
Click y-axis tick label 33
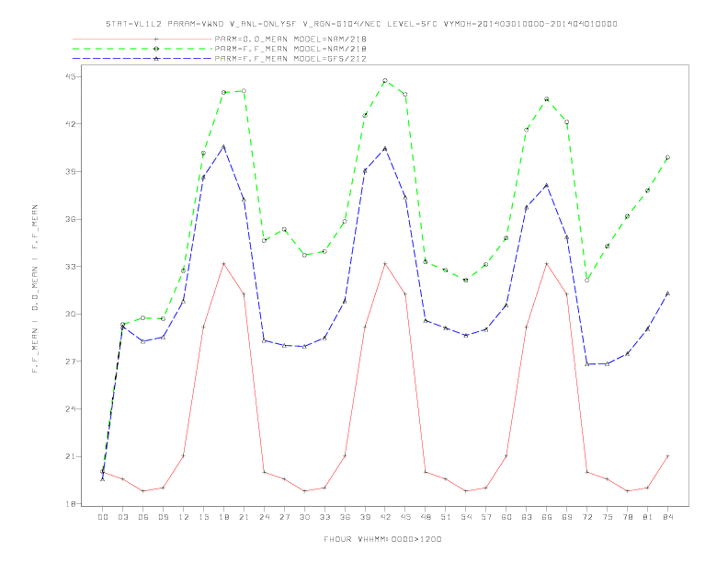[x=70, y=267]
